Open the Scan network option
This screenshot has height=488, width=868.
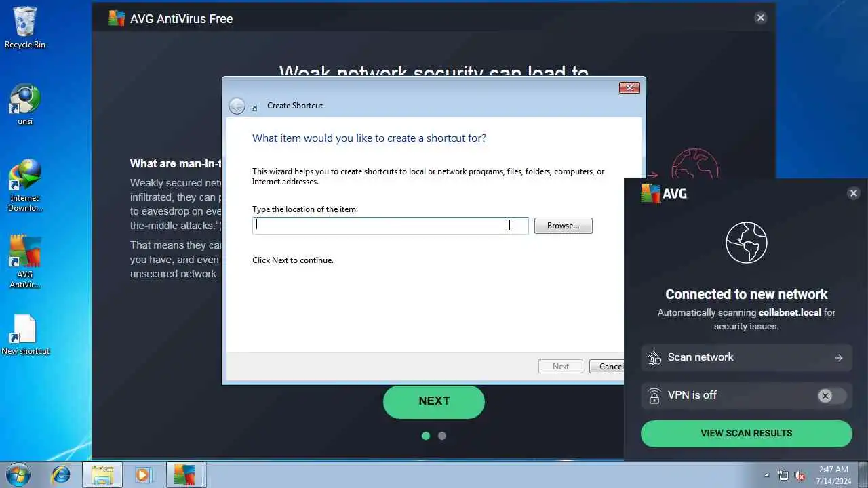[x=746, y=358]
